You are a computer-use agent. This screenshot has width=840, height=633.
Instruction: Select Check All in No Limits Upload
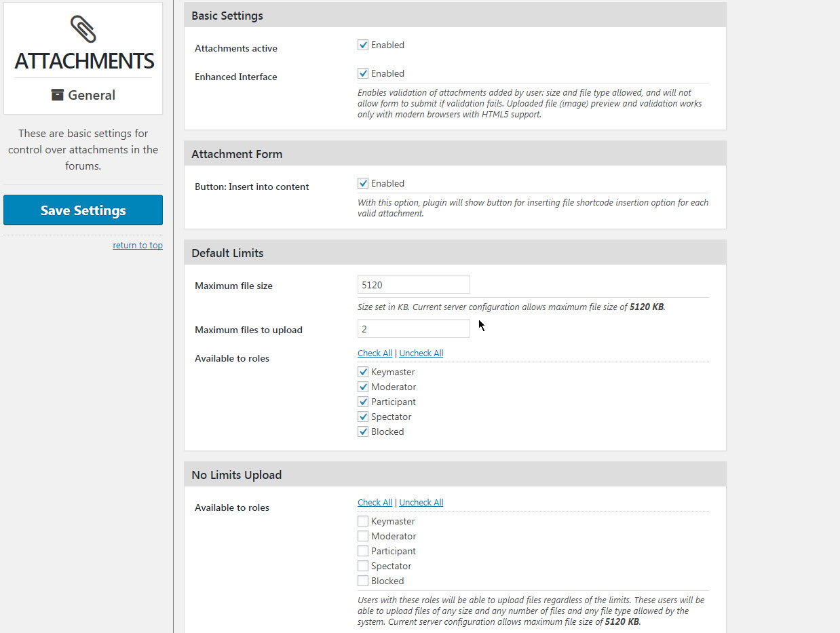(x=375, y=502)
